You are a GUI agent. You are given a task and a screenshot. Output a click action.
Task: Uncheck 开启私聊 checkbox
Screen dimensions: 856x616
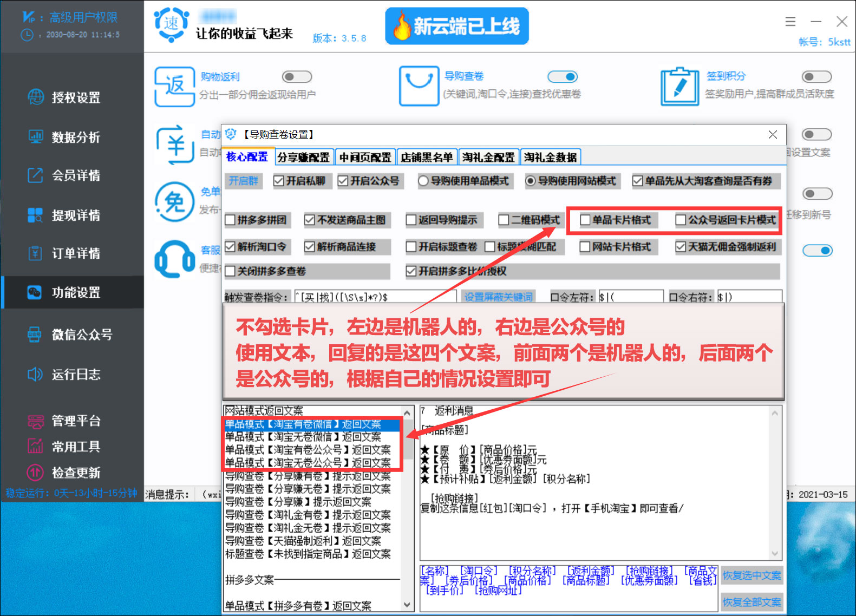point(279,181)
